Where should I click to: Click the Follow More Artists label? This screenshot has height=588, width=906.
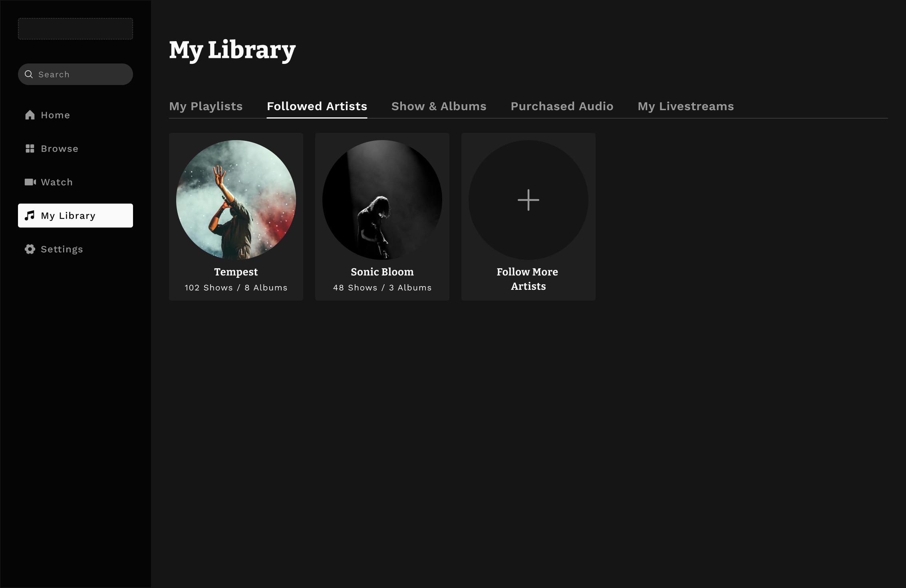tap(528, 279)
